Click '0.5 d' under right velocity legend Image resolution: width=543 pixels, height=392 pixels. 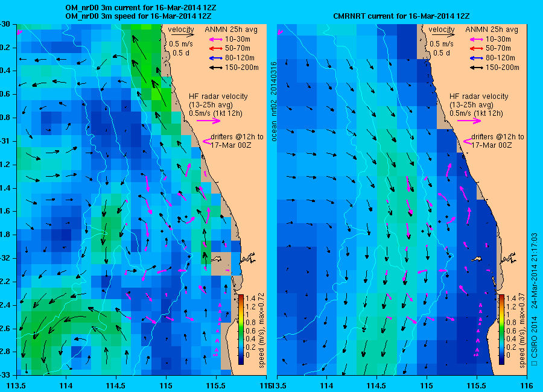[442, 53]
